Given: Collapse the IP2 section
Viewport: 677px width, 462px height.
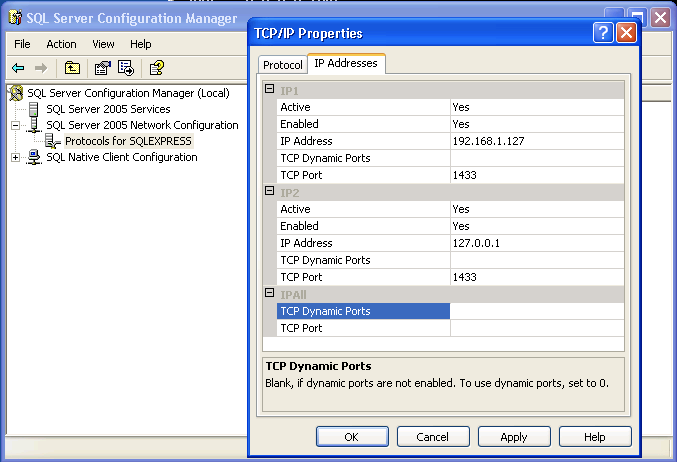Looking at the screenshot, I should (x=269, y=191).
